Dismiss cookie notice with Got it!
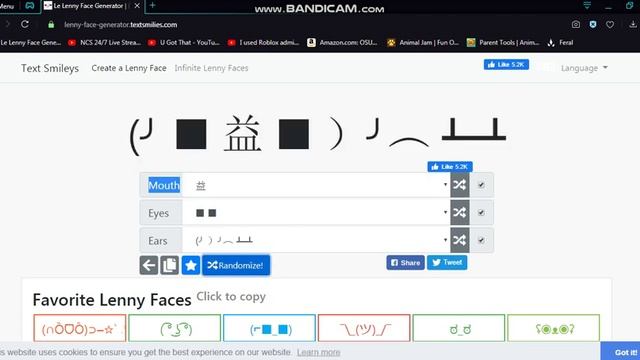The height and width of the screenshot is (360, 640). 621,351
